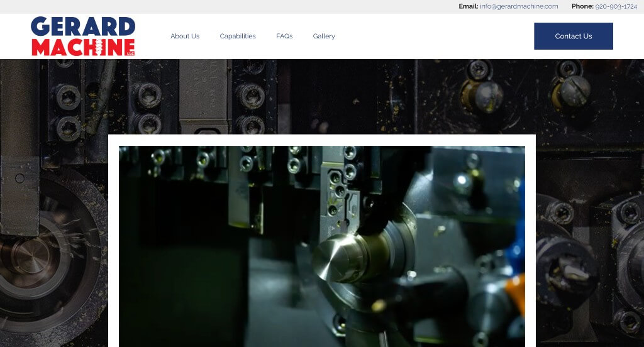Click the "Phone:" label text
Screen dimensions: 644x347
coord(582,6)
